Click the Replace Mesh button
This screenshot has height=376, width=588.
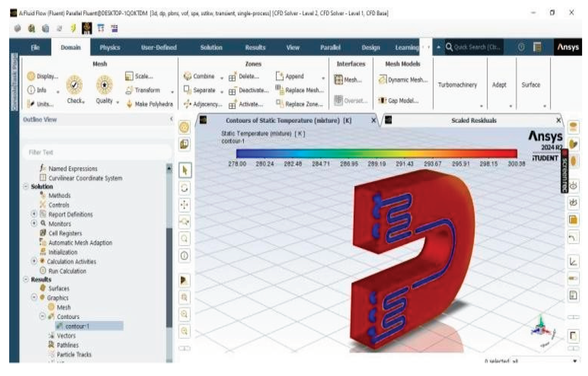(x=300, y=90)
